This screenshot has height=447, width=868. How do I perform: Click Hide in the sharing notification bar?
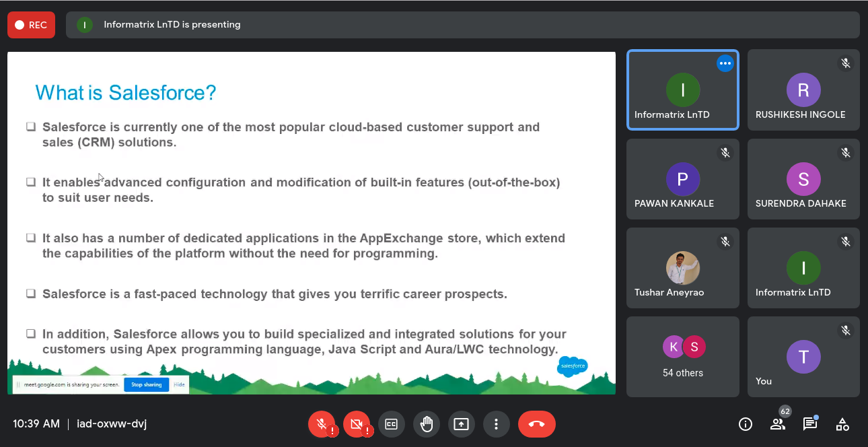[179, 384]
